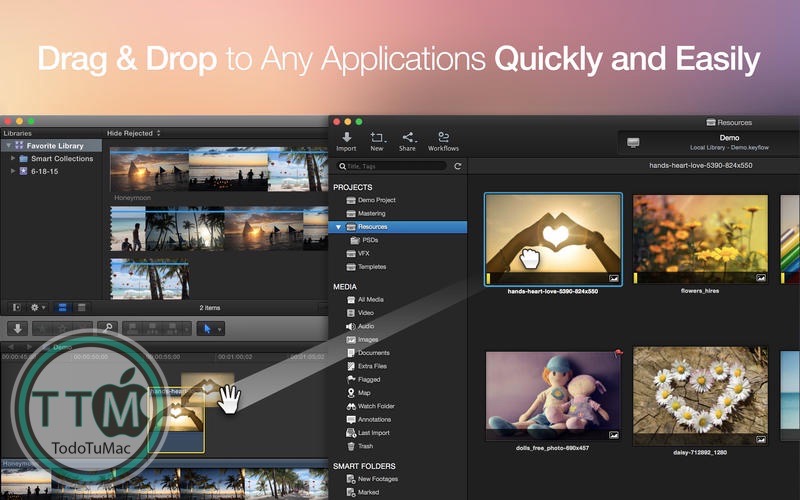Viewport: 800px width, 500px height.
Task: Click the Flagged flag icon
Action: [351, 379]
